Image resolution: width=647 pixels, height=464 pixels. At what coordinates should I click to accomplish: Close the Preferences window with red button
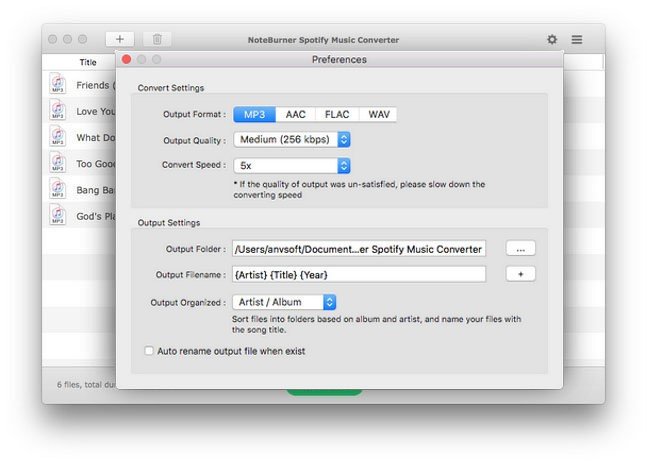127,59
